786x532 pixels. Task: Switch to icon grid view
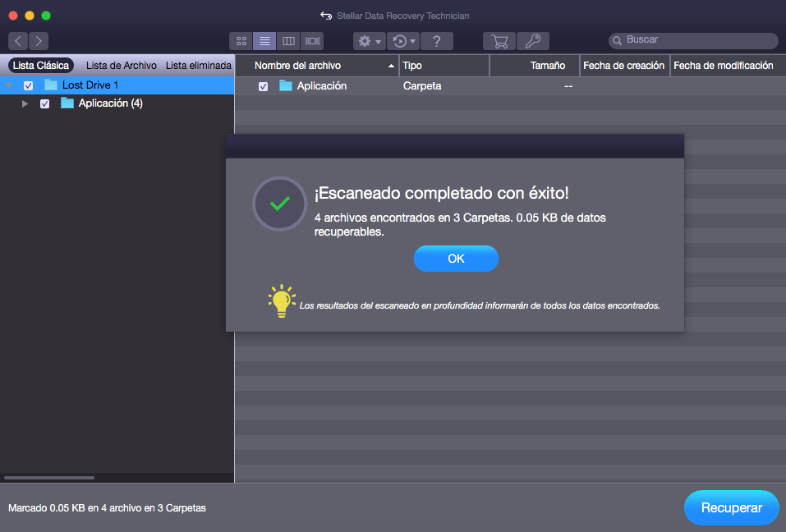241,41
